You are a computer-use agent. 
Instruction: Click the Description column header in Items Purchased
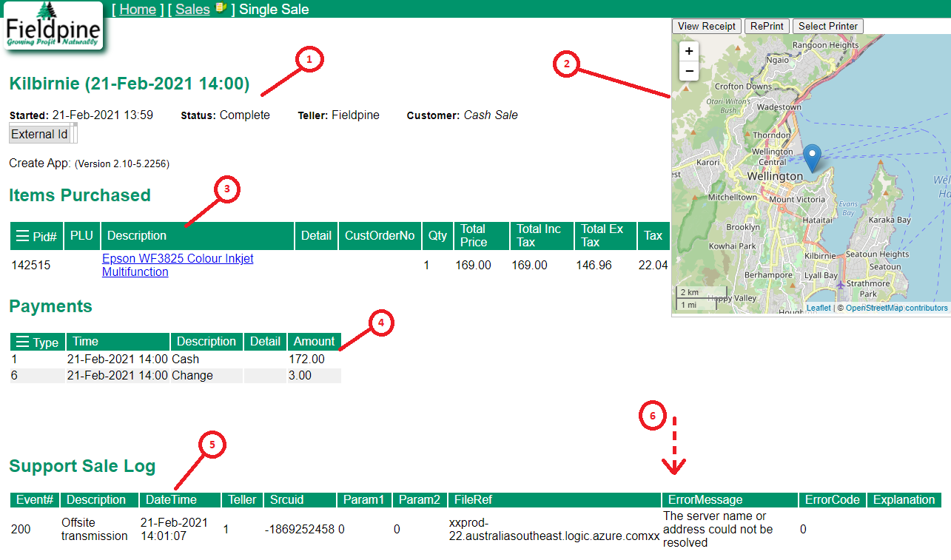[x=137, y=236]
